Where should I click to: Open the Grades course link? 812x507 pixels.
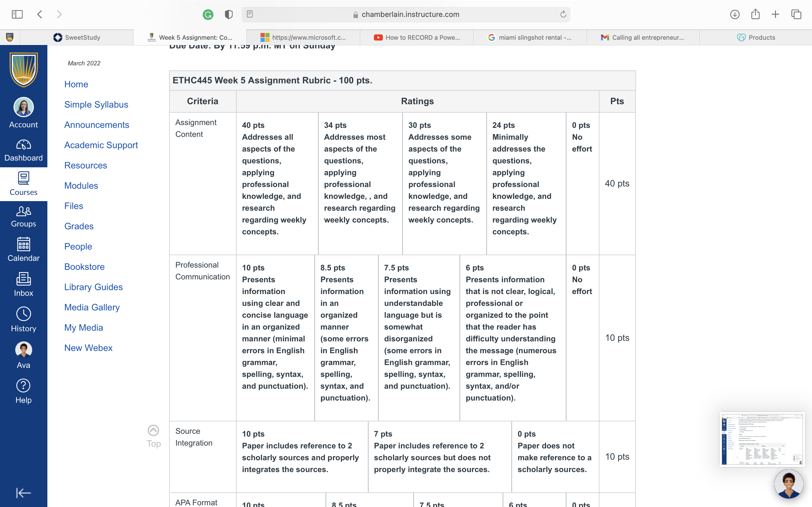(79, 226)
